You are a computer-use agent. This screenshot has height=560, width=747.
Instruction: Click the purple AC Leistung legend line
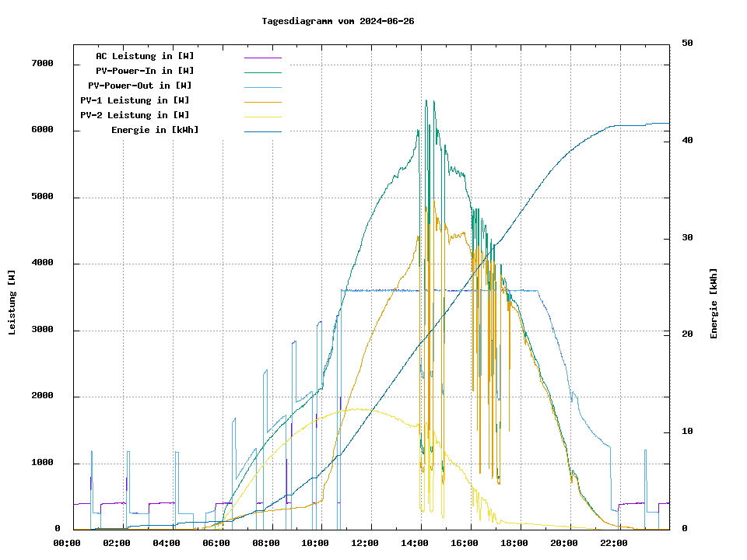[262, 57]
